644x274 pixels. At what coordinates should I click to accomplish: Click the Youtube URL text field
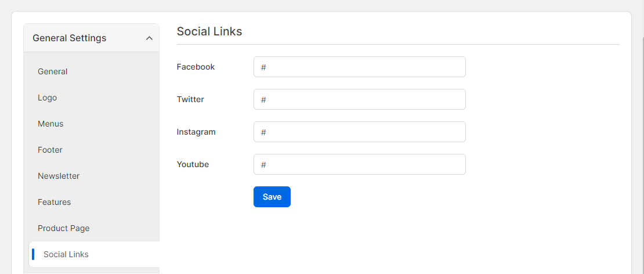click(359, 164)
